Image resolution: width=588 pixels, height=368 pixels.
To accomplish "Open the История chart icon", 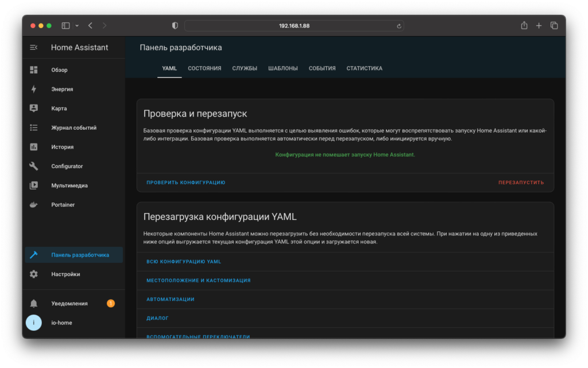I will coord(33,147).
